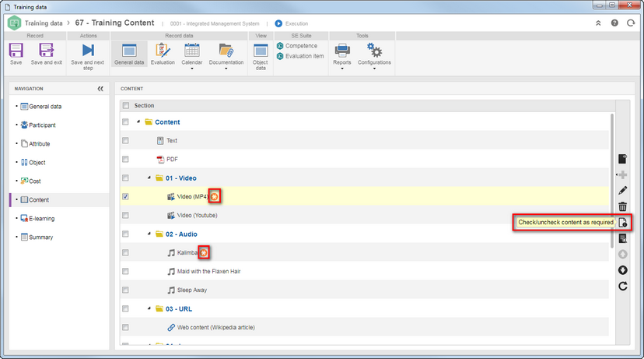Click the pencil edit icon in side toolbar
The height and width of the screenshot is (359, 644).
tap(623, 190)
